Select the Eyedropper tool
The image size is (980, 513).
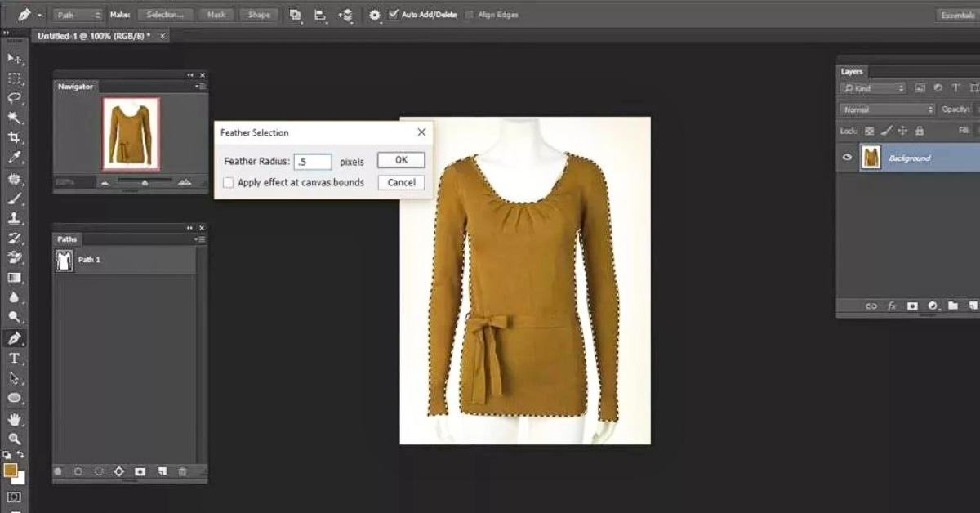14,158
